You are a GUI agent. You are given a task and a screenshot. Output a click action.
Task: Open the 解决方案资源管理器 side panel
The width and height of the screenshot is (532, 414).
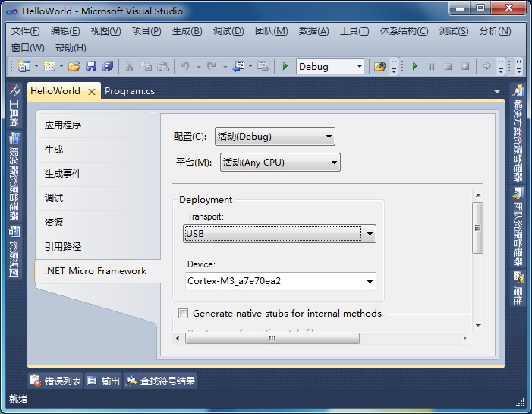point(518,133)
